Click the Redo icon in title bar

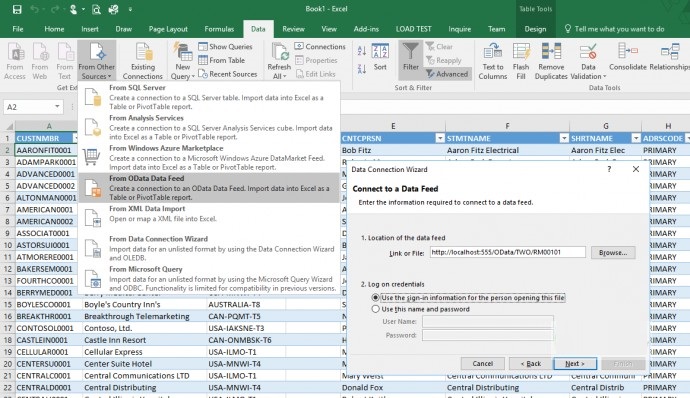click(x=55, y=9)
